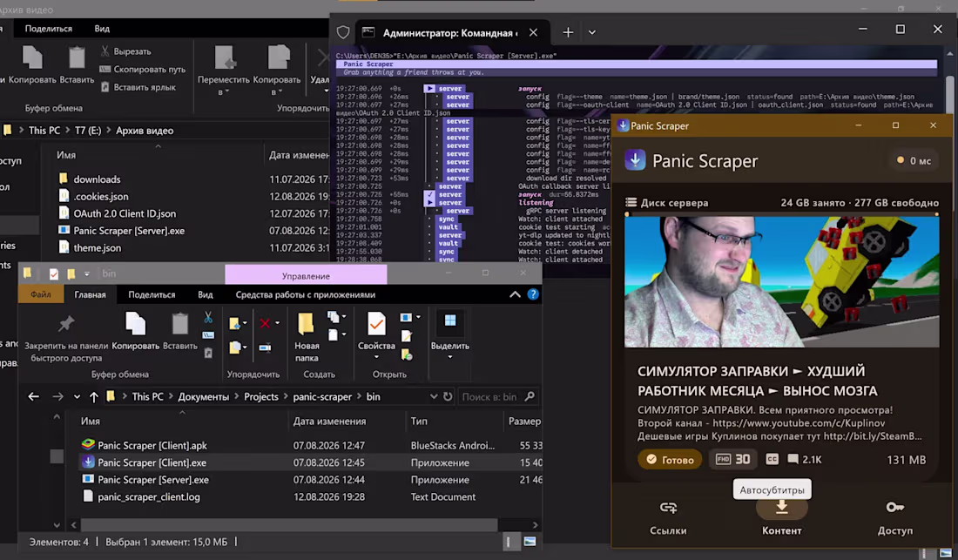Collapse the bin window ribbon with chevron

[515, 294]
